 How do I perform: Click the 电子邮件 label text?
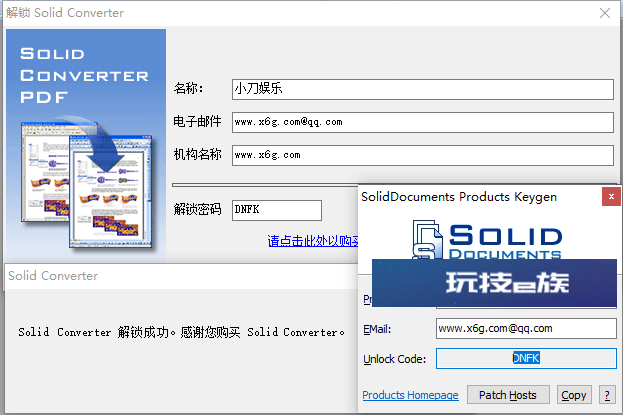pos(197,122)
